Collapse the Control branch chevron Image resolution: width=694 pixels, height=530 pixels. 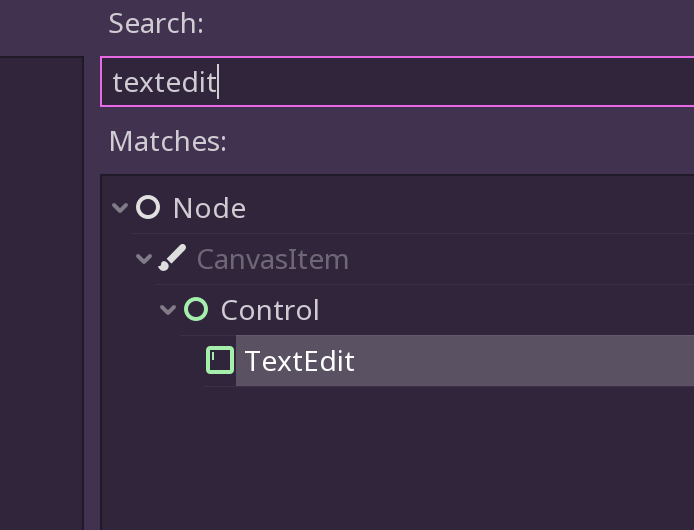click(x=168, y=309)
